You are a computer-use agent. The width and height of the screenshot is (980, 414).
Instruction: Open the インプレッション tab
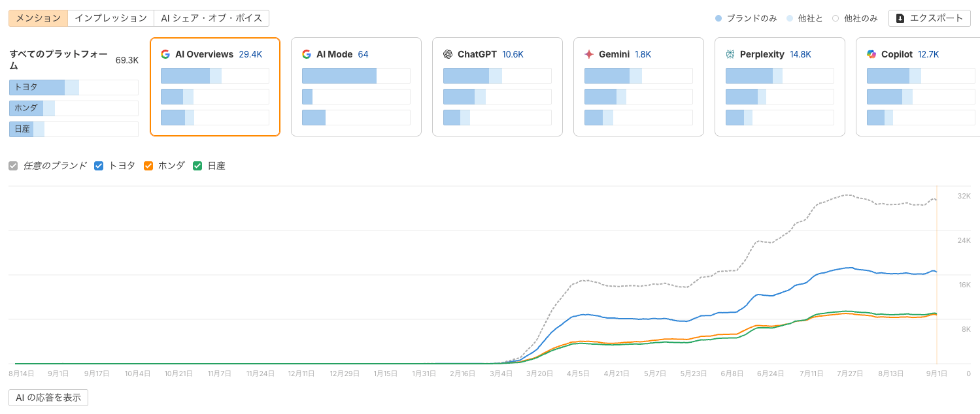pyautogui.click(x=110, y=18)
